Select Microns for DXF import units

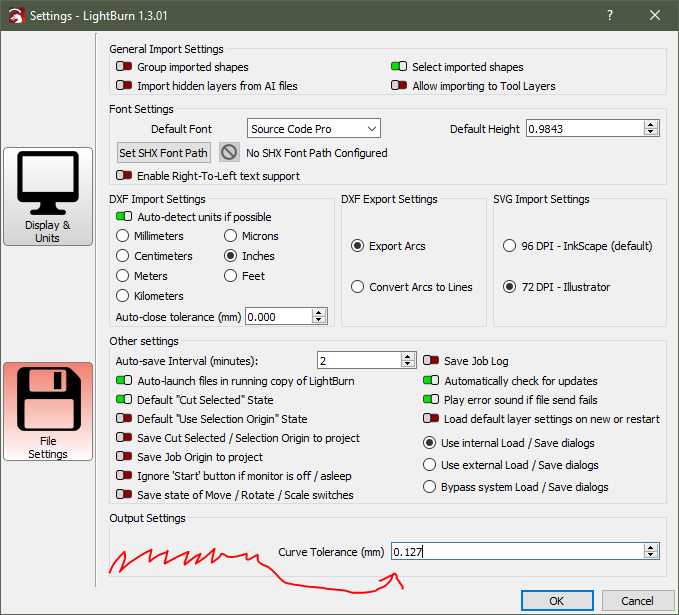tap(230, 236)
